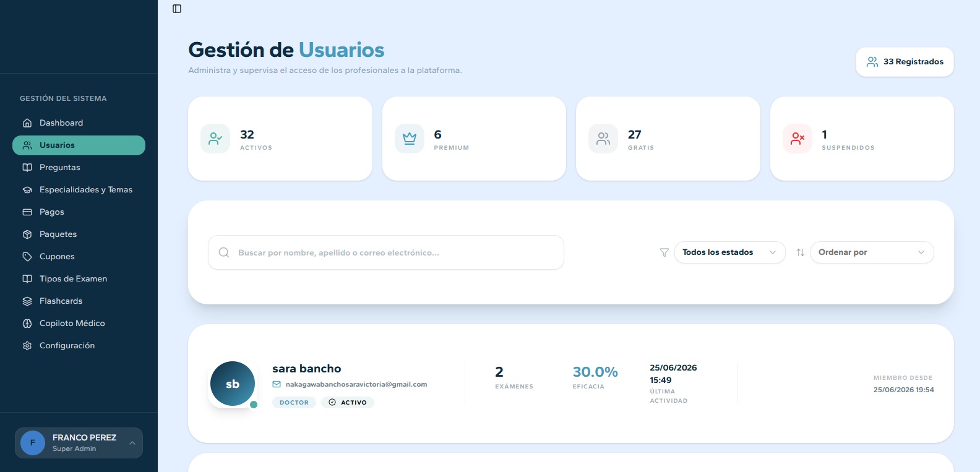Click the member since 25/06/2026 19:54
This screenshot has width=980, height=472.
click(x=904, y=390)
